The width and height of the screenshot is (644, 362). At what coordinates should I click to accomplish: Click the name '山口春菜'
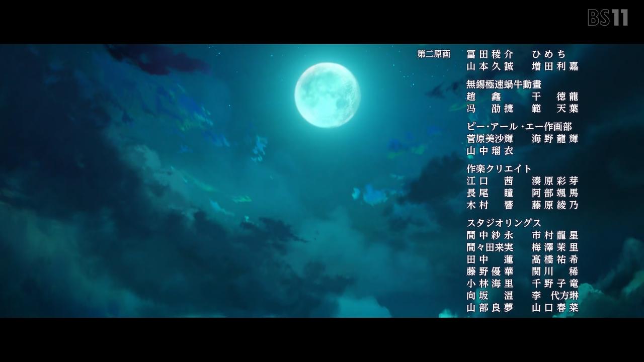[555, 308]
